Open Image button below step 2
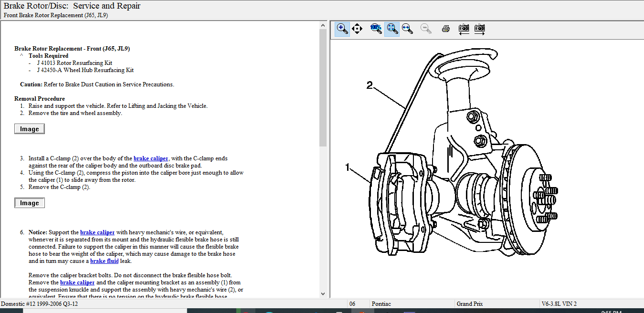Screen dimensions: 644x313 coord(30,129)
